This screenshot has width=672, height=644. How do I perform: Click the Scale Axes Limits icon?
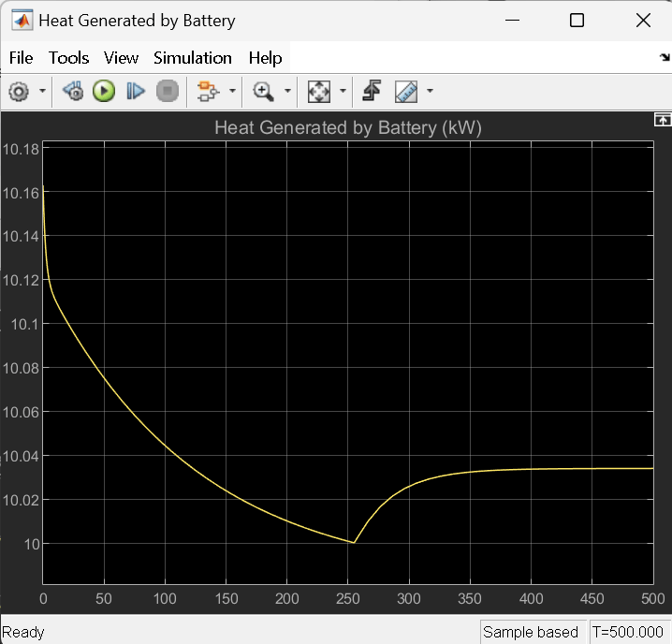319,91
